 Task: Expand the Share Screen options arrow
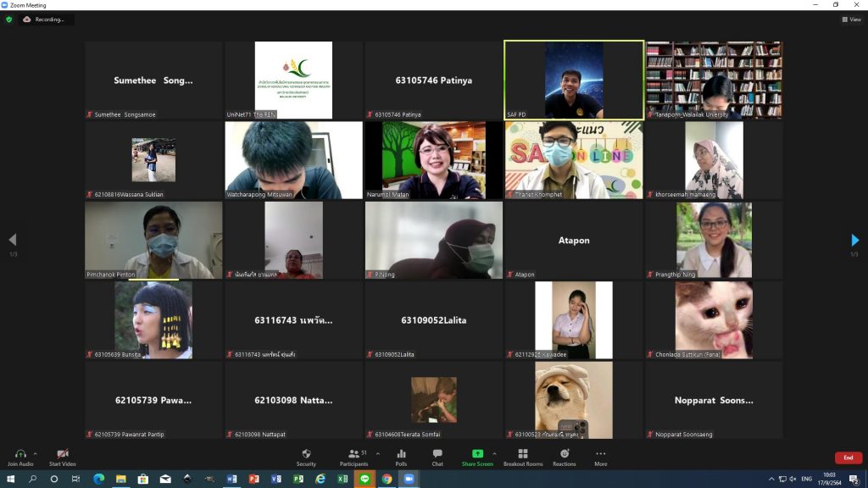pyautogui.click(x=494, y=453)
